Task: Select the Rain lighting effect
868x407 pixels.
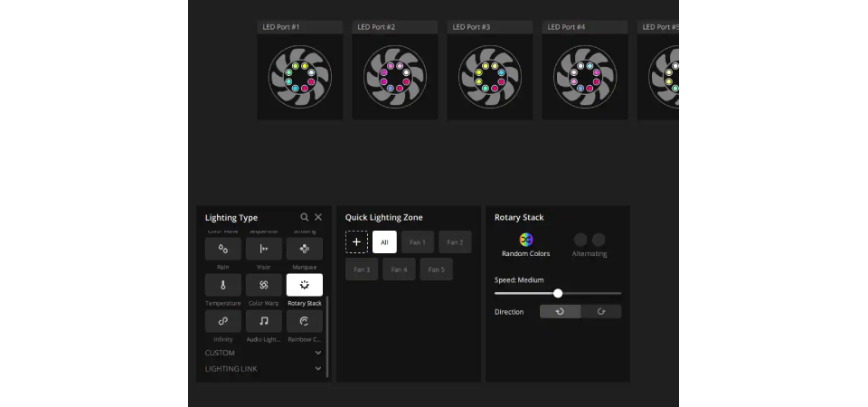Action: tap(222, 249)
